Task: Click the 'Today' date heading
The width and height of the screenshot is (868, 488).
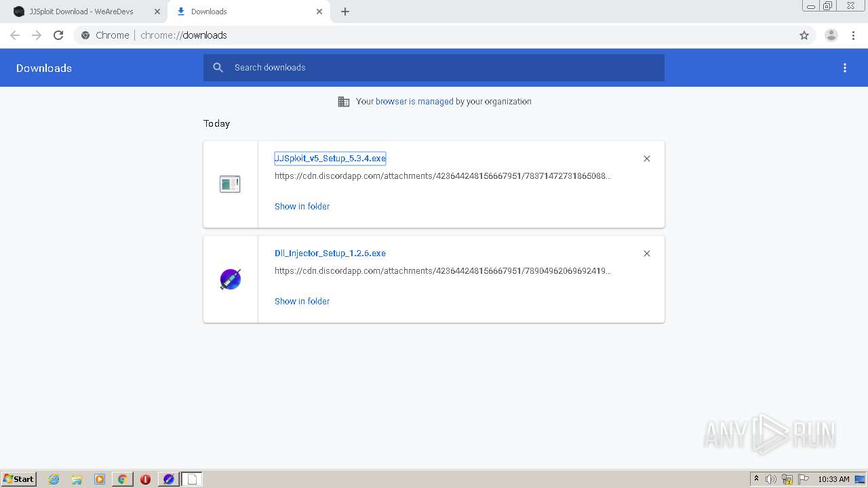Action: (217, 123)
